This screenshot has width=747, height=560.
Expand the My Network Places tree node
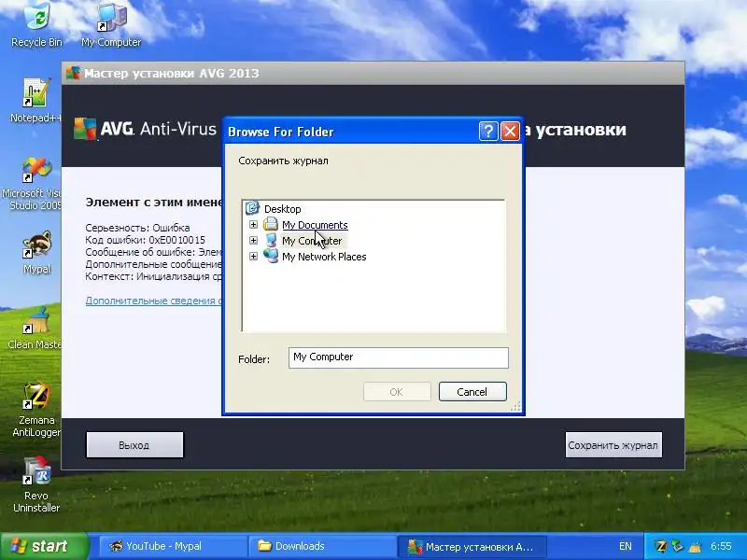click(x=253, y=256)
